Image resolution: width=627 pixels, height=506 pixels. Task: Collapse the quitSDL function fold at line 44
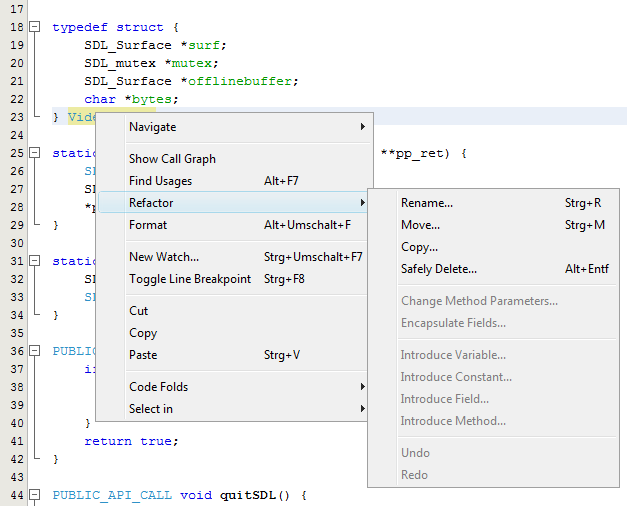[34, 495]
